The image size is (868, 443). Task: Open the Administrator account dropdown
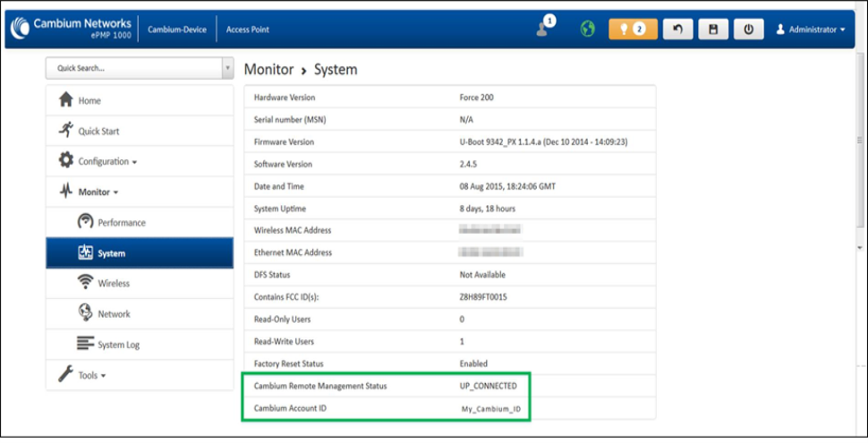pyautogui.click(x=810, y=30)
